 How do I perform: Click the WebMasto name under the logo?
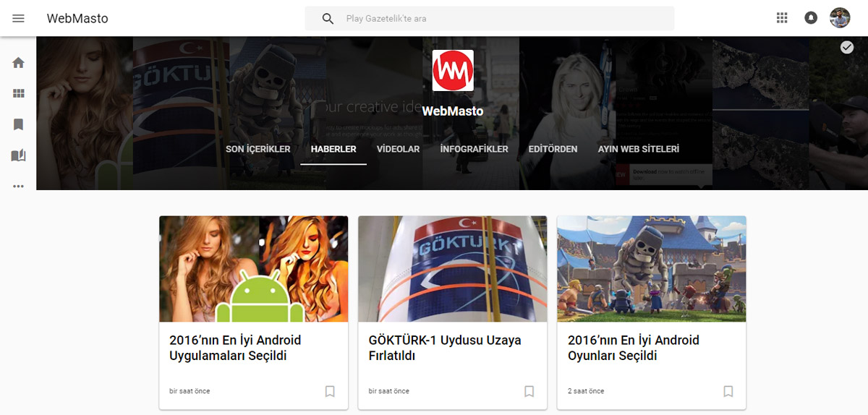point(453,111)
